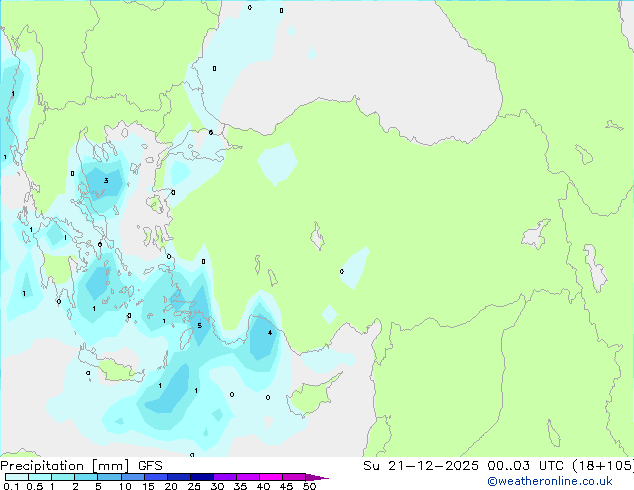Select the 2–5 mm legend swatch
Screen dimensions: 634x490
coord(86,477)
